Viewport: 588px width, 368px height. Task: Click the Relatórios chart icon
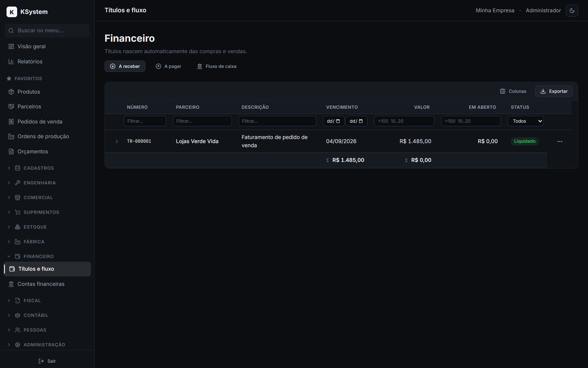[x=11, y=62]
